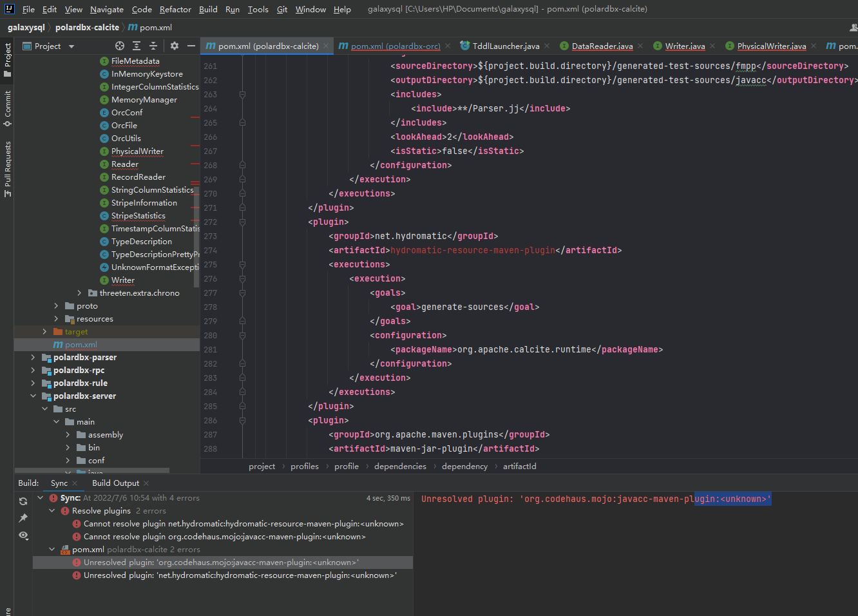Switch to pom.xml (polardbx-orc) tab
The image size is (858, 616).
point(396,46)
